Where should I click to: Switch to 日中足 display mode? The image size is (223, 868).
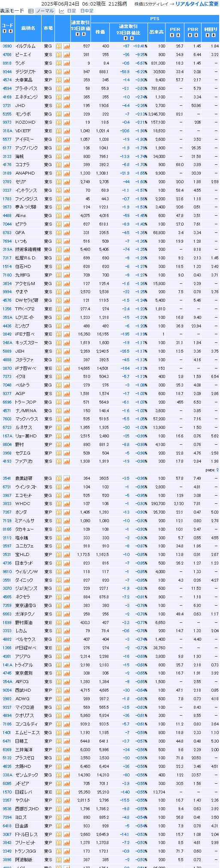[87, 11]
